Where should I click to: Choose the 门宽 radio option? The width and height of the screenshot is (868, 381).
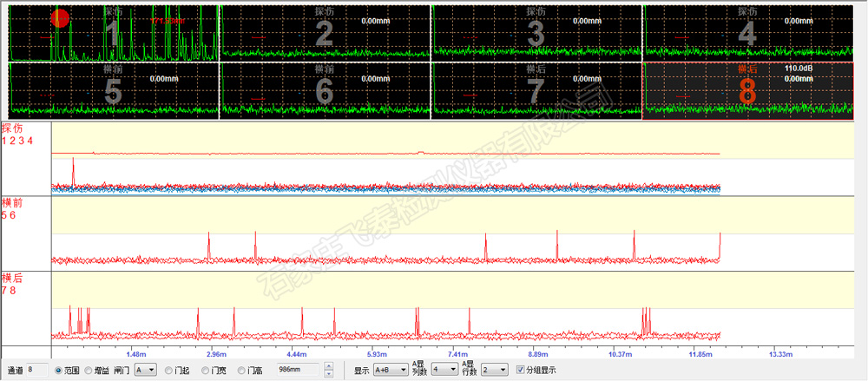[x=205, y=370]
